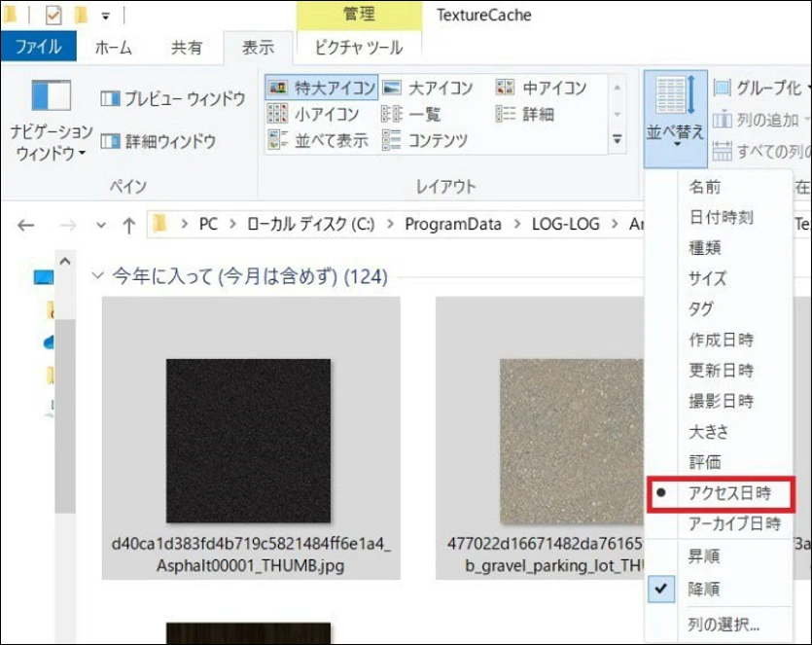
Task: Click OneDrive cloud icon in navigation pane
Action: [50, 341]
